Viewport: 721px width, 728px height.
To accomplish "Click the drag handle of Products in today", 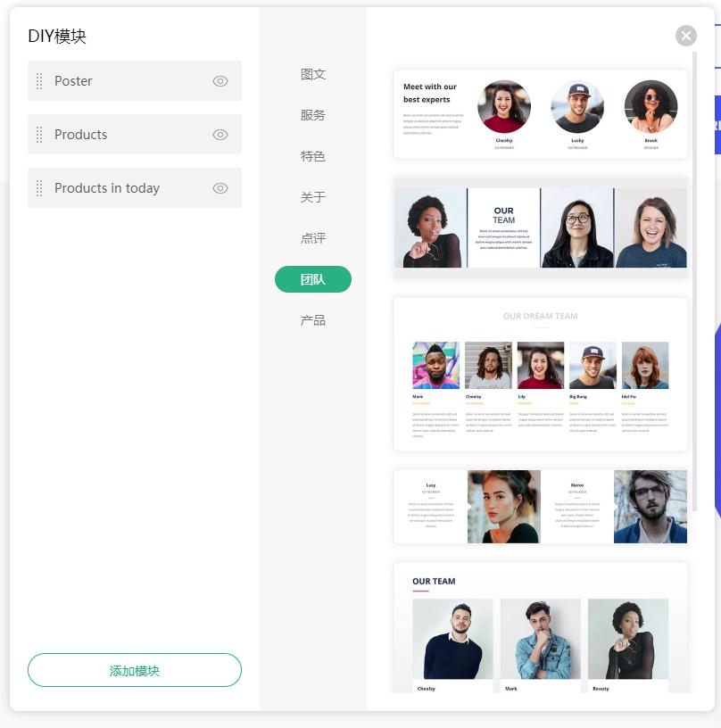I will tap(39, 188).
